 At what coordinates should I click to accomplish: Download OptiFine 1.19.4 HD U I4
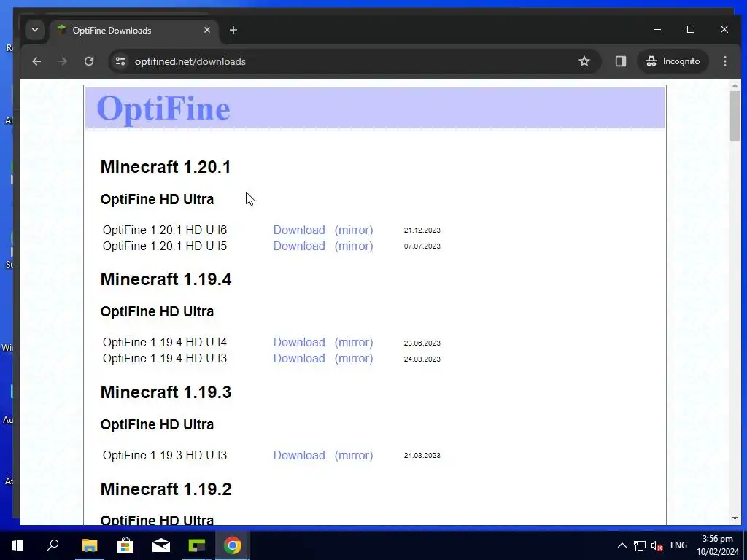coord(299,343)
